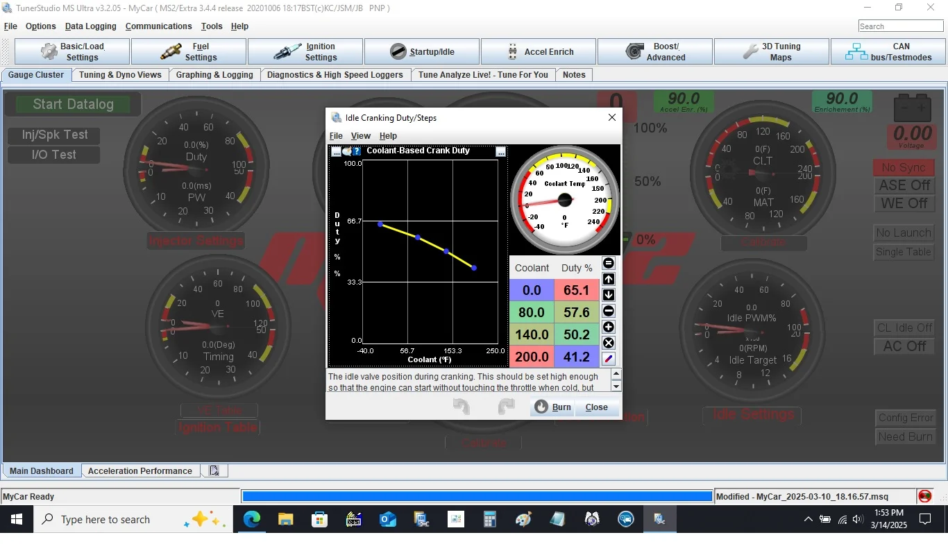Click the Inj/Spk Test button

point(55,135)
